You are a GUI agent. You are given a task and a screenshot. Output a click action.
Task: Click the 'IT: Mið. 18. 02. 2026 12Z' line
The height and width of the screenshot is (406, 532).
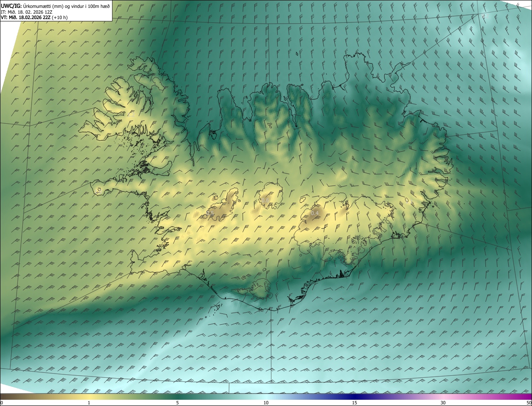tap(27, 12)
